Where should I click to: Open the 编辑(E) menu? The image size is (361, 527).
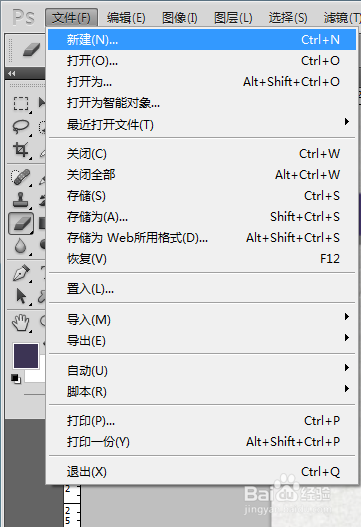(x=126, y=17)
